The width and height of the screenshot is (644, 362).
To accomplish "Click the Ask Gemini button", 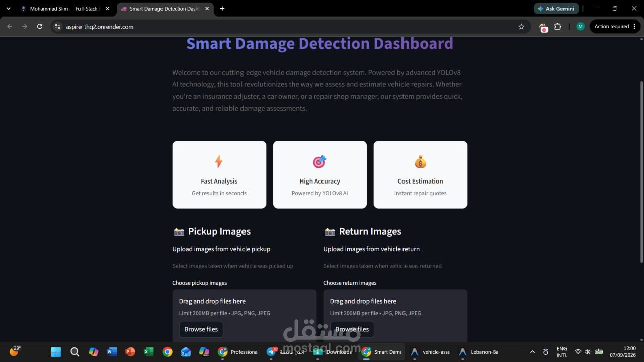I will (556, 9).
